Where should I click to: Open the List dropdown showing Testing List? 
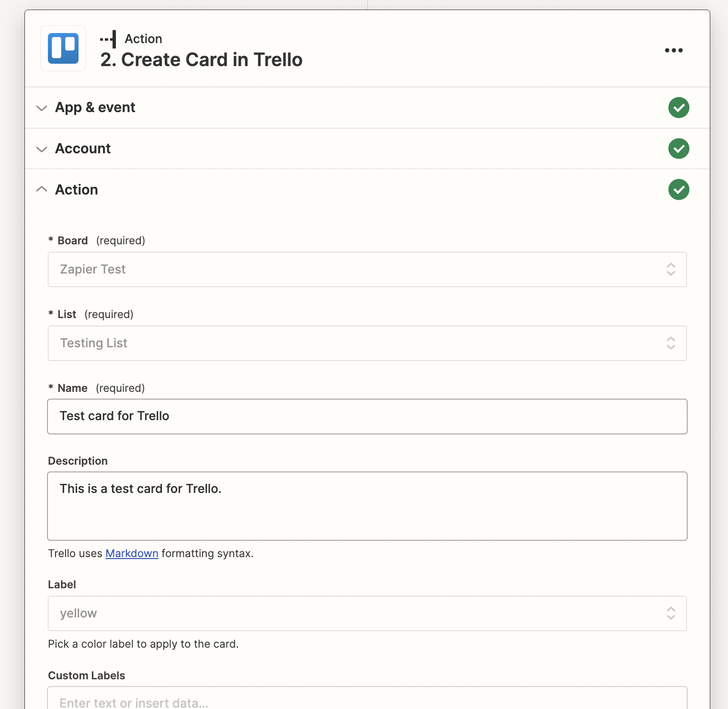coord(367,343)
